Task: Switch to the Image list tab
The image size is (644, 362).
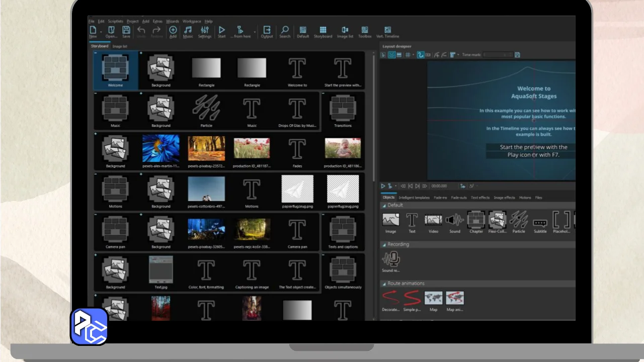Action: 120,46
